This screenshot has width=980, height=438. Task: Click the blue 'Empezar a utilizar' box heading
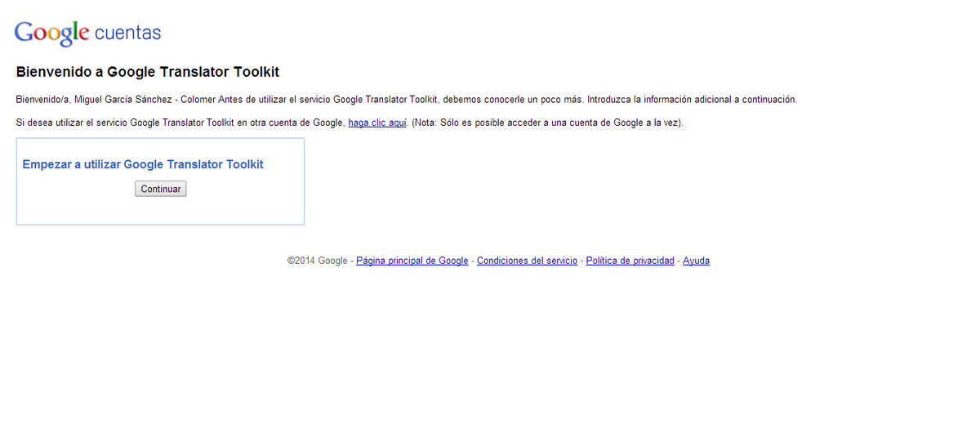click(x=143, y=164)
